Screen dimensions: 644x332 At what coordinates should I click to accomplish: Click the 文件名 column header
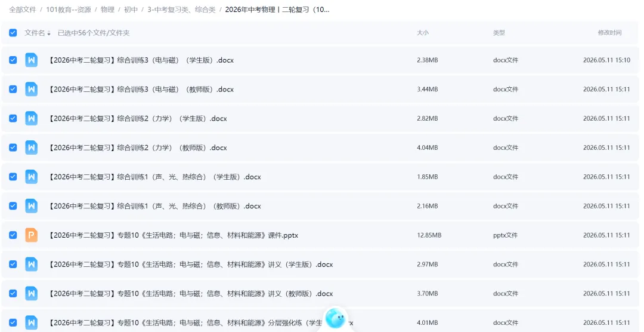point(35,33)
